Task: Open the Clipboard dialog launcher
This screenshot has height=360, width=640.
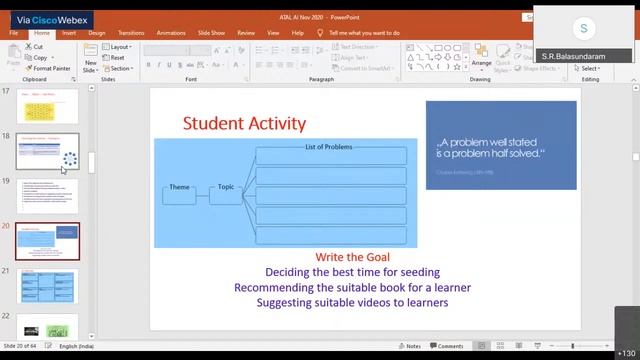Action: tap(73, 80)
